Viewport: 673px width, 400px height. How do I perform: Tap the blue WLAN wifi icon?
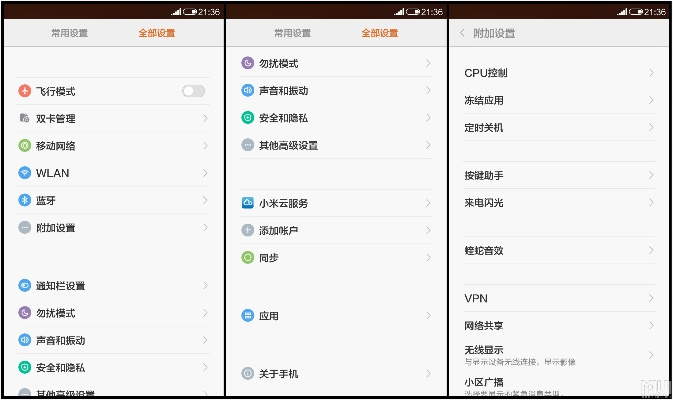click(x=24, y=173)
